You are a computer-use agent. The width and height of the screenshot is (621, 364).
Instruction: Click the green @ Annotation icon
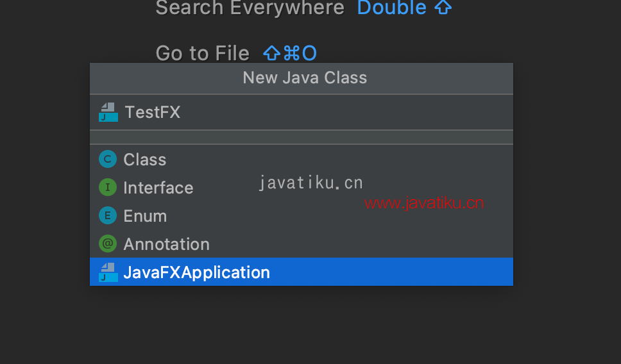pyautogui.click(x=108, y=244)
